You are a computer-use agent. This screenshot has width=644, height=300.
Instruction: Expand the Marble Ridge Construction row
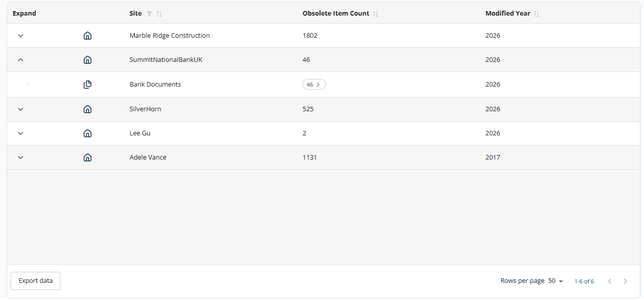pos(21,36)
